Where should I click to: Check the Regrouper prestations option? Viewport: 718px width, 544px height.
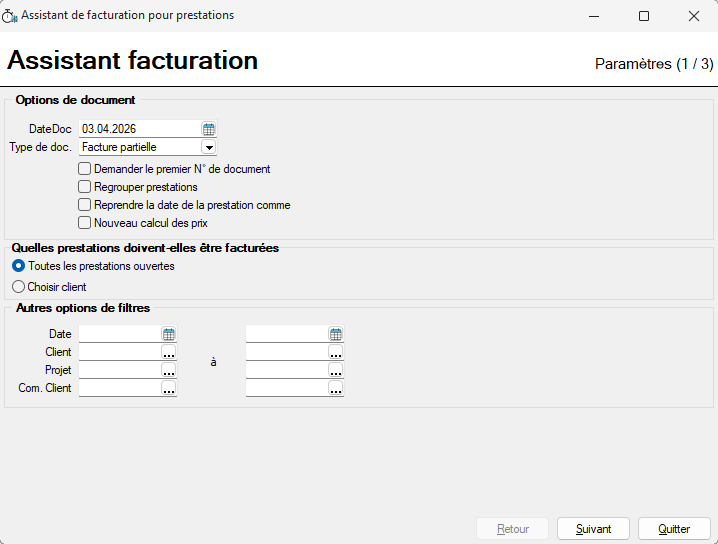[x=85, y=187]
